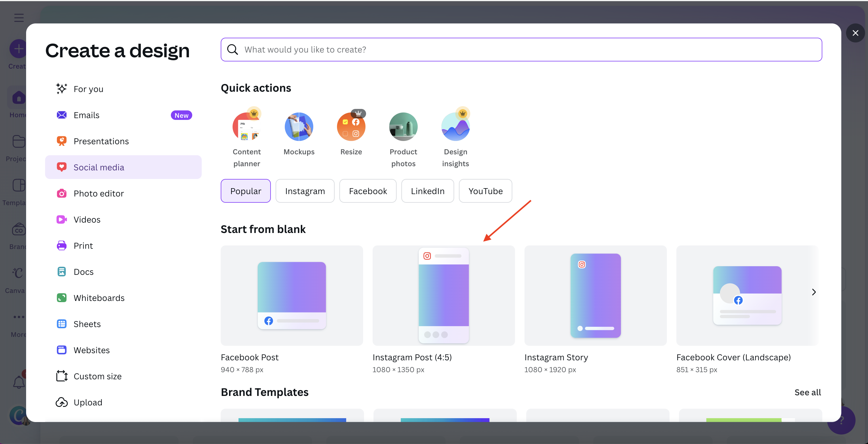Select Photo editor in the sidebar
The height and width of the screenshot is (444, 868).
tap(98, 194)
